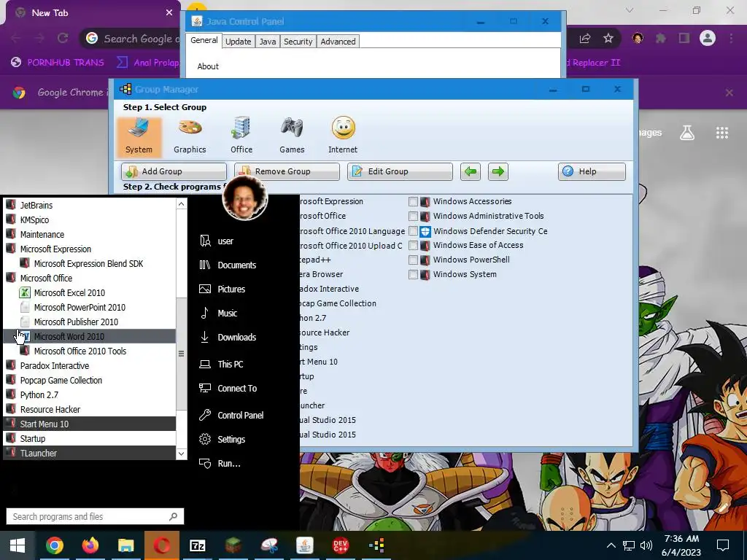747x560 pixels.
Task: Select General tab in Java Control Panel
Action: tap(204, 41)
